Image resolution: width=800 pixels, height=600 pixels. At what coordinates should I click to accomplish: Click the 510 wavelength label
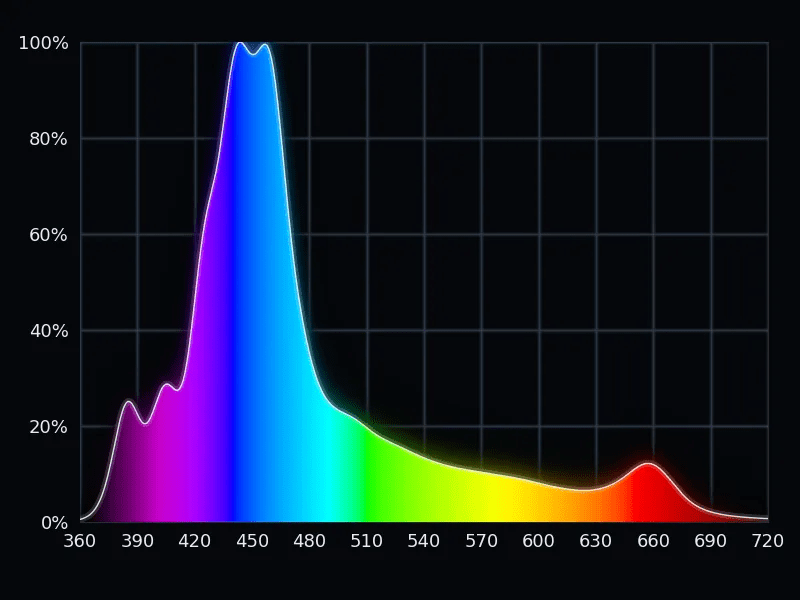(x=366, y=541)
